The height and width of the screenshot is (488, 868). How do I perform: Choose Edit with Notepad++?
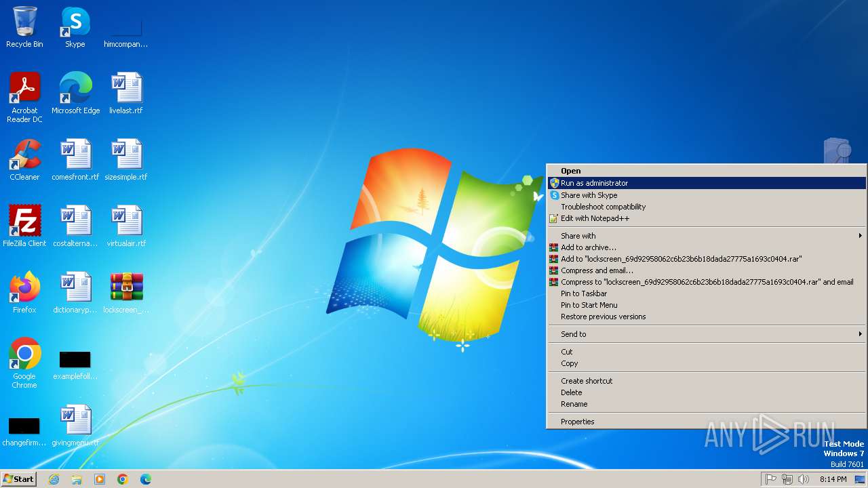click(707, 218)
